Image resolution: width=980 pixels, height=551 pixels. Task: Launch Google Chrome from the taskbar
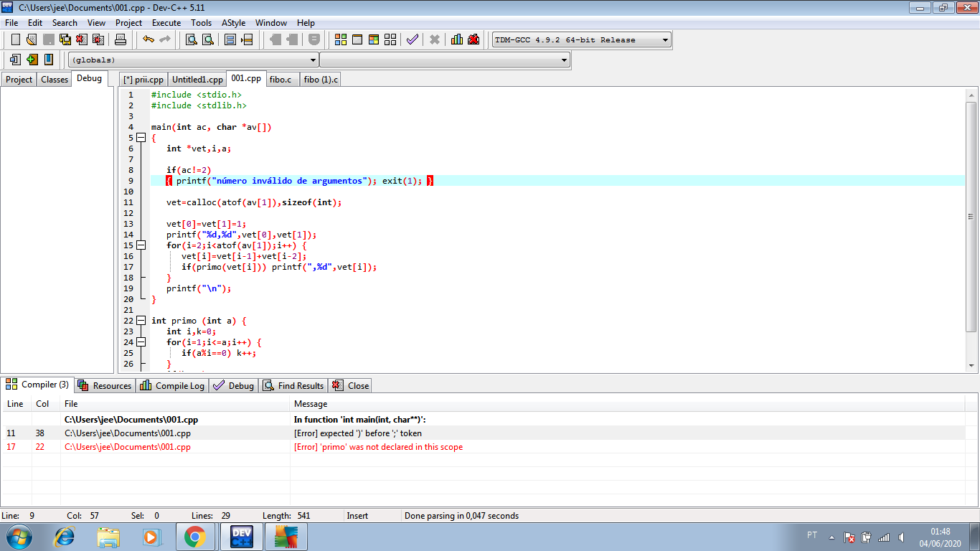coord(195,537)
